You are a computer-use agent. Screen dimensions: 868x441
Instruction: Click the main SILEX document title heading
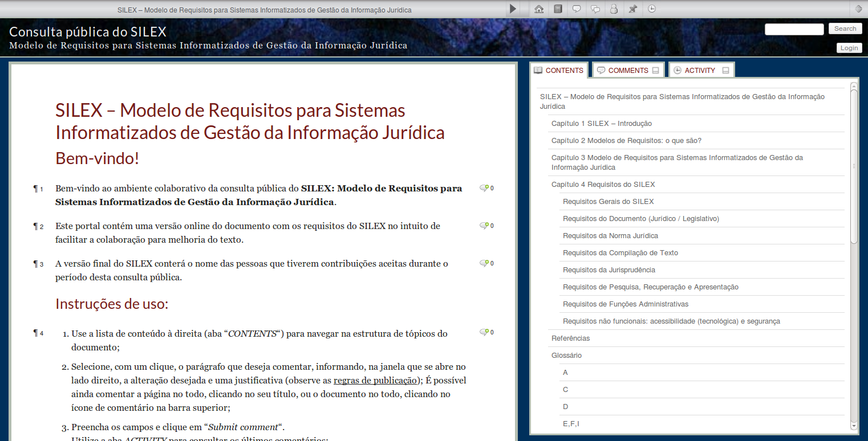(x=250, y=121)
